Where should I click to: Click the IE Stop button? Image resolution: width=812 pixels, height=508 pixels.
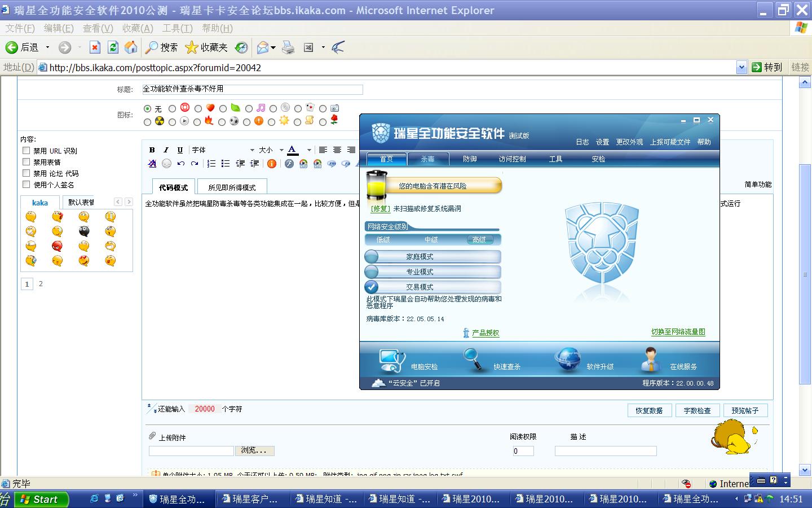coord(95,47)
